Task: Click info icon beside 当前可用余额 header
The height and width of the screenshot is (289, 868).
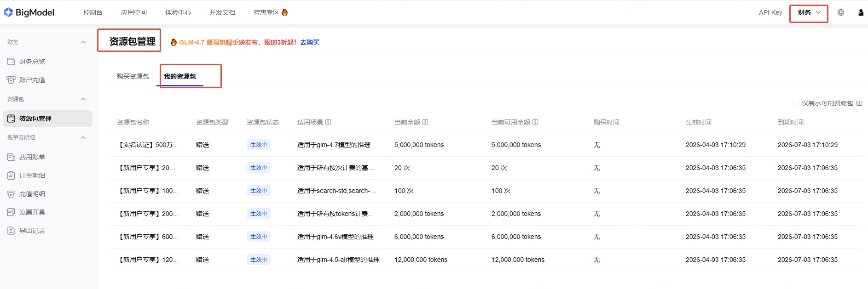Action: tap(535, 122)
